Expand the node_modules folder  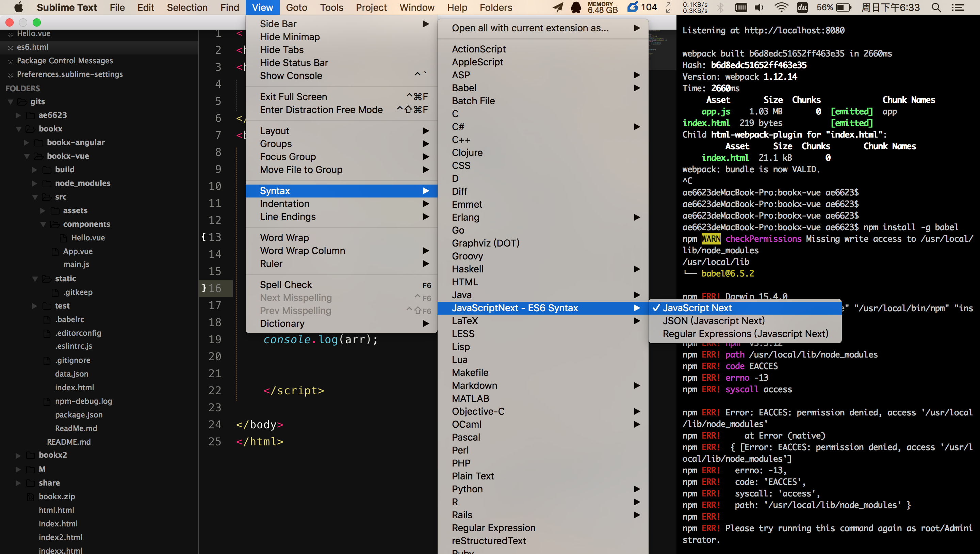[35, 184]
